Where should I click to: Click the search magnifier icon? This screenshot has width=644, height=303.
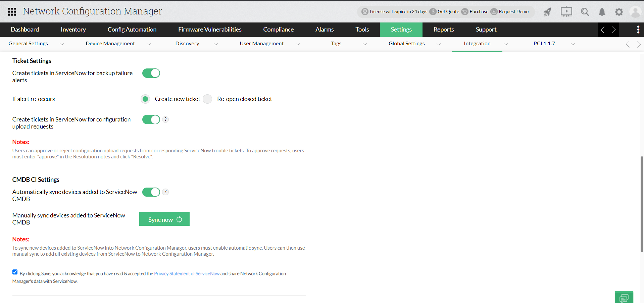tap(585, 12)
